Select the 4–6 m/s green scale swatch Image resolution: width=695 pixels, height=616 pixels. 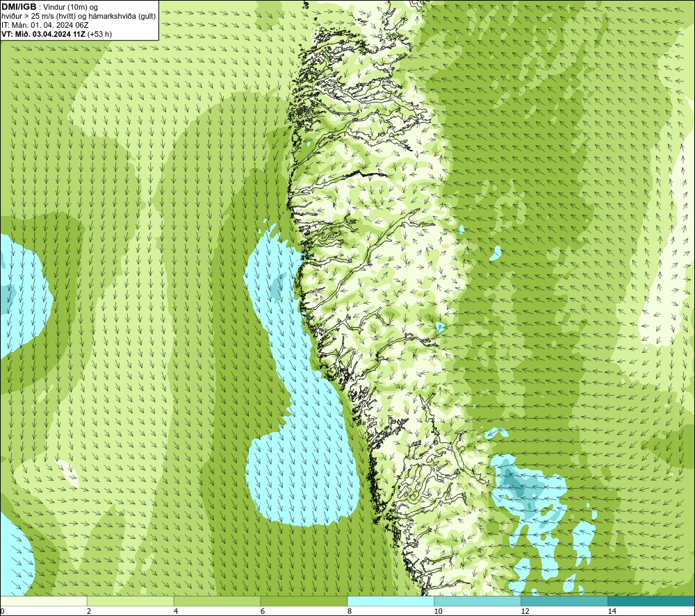(x=217, y=601)
